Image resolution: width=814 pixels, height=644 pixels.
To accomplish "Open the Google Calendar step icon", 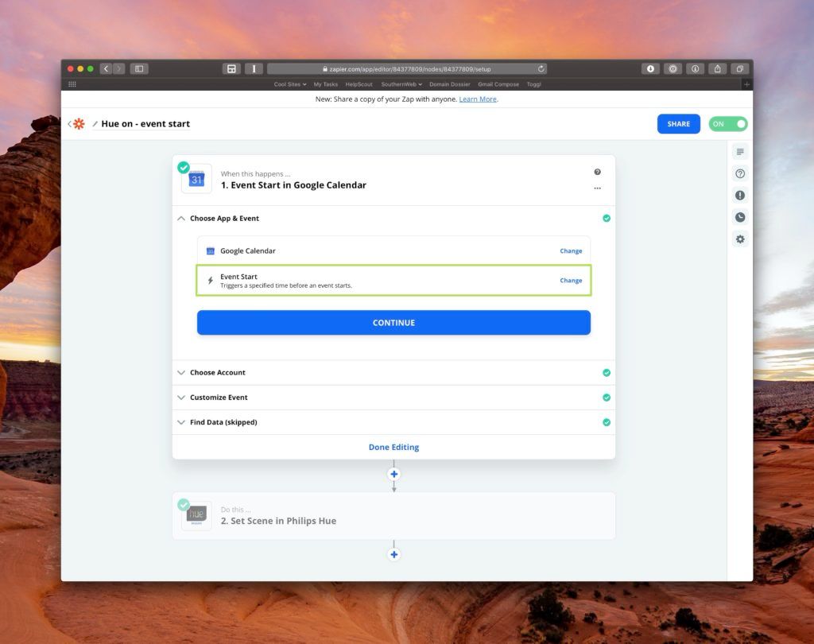I will (196, 179).
